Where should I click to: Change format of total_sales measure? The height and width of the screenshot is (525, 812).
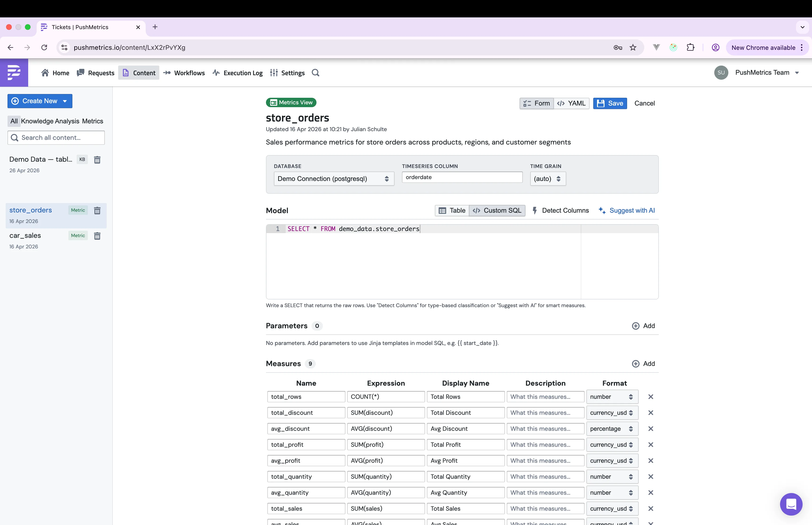coord(612,509)
